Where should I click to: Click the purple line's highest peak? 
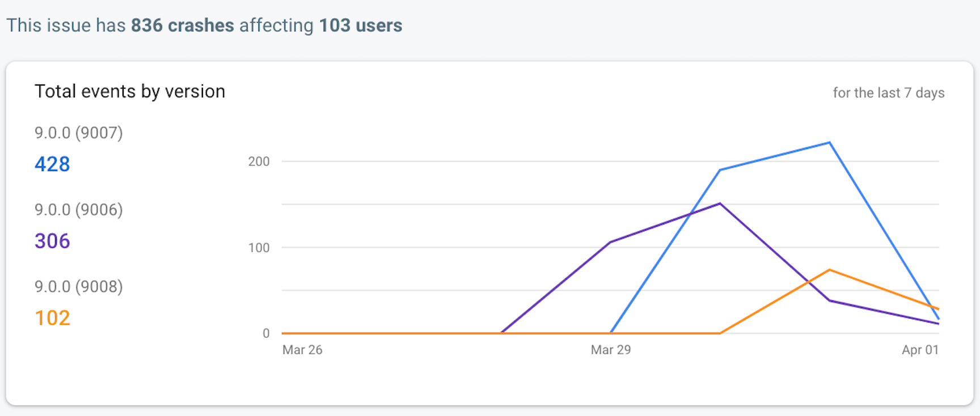pos(720,203)
